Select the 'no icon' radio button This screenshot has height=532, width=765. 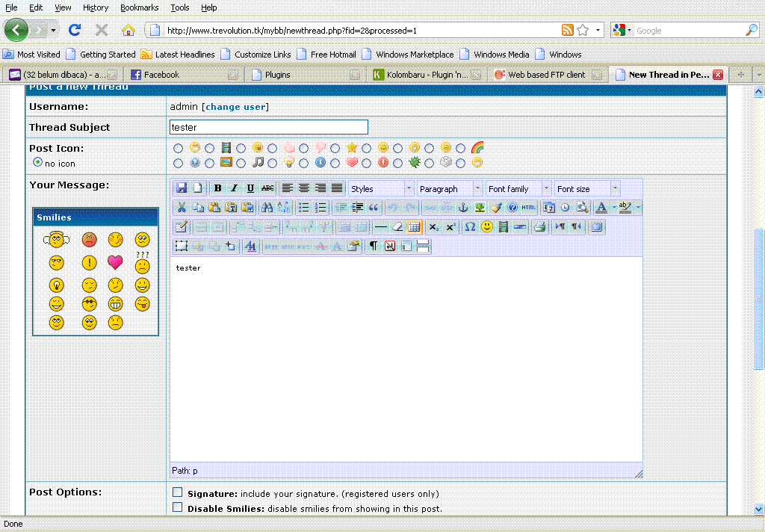37,162
